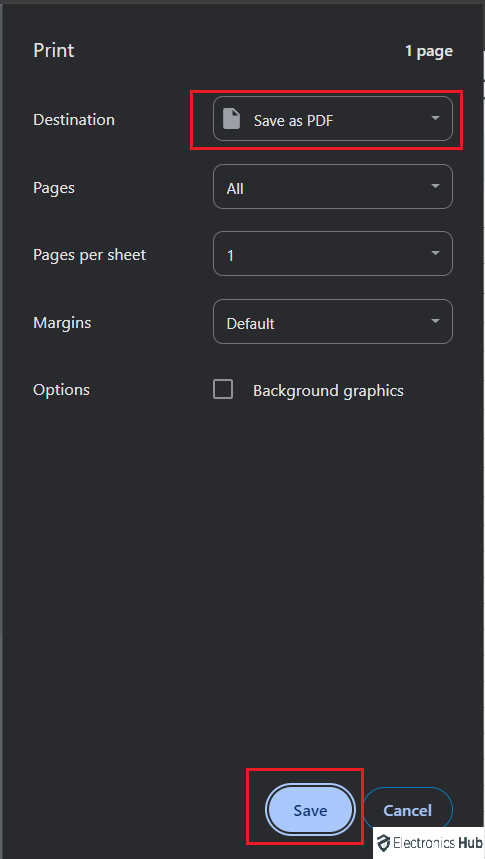Click the Background graphics label text
This screenshot has height=859, width=485.
[x=328, y=391]
